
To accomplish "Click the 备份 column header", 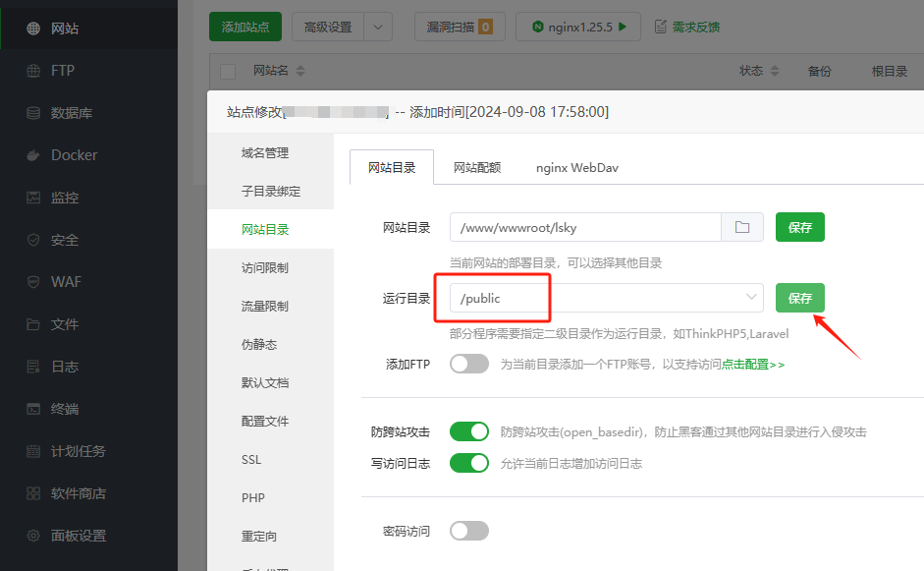I will coord(819,72).
